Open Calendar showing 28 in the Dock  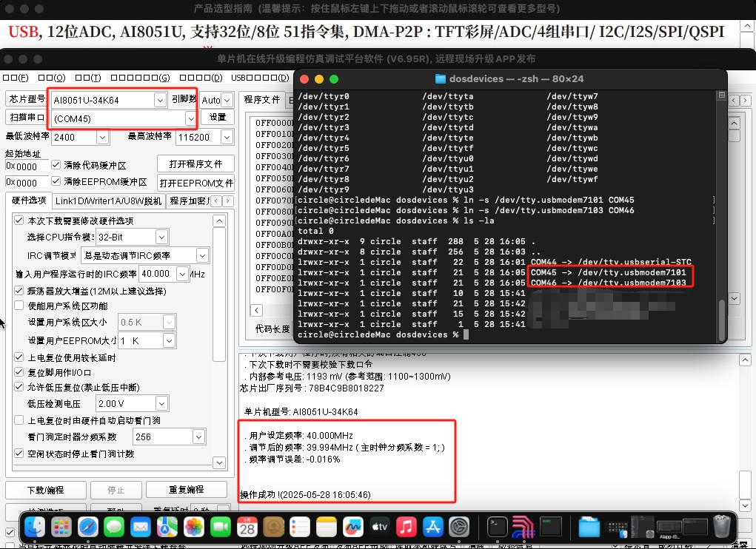(247, 527)
